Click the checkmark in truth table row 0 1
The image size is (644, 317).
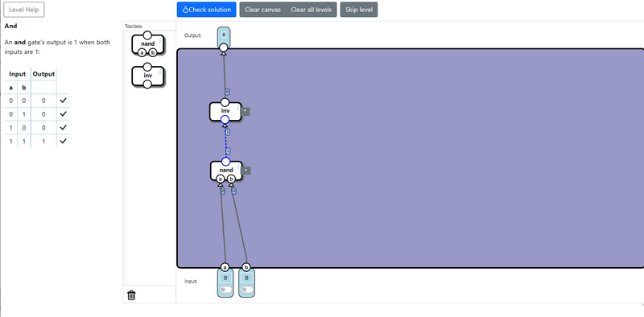click(x=63, y=113)
